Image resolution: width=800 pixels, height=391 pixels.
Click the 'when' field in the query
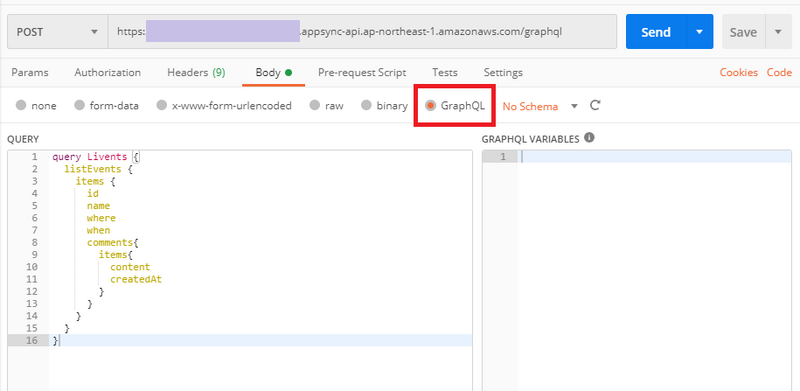(98, 230)
